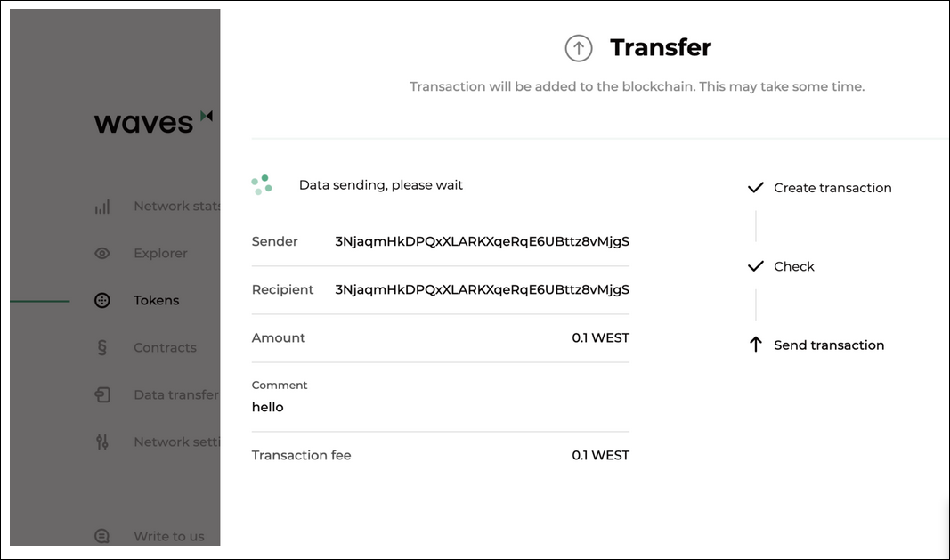Click the 0.1 WEST amount value
The width and height of the screenshot is (950, 560).
click(x=601, y=337)
